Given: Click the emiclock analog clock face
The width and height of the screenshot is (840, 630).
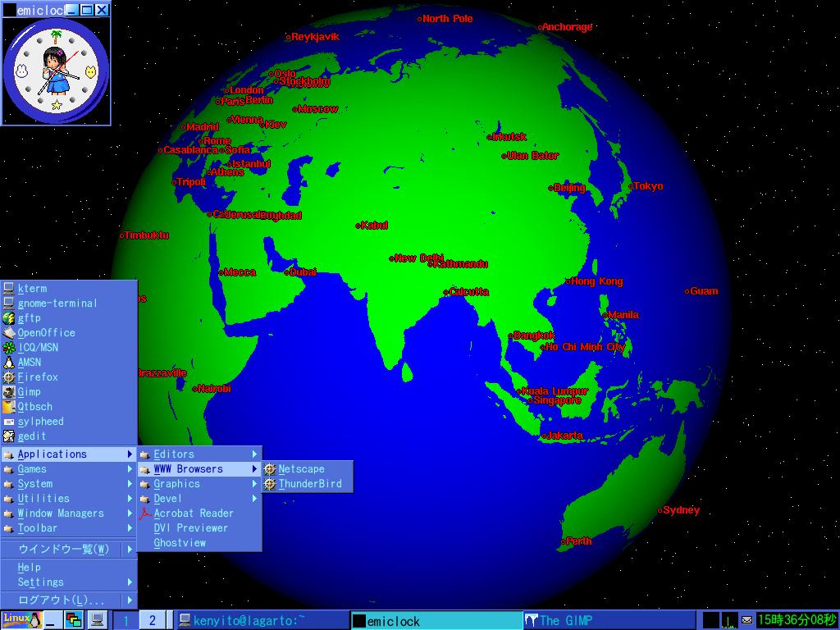Looking at the screenshot, I should point(56,71).
